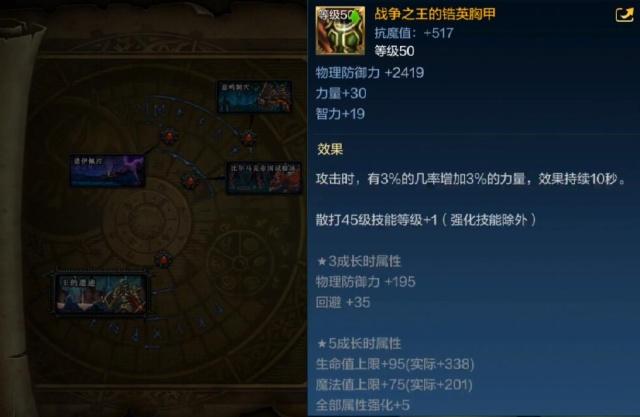Enter the 比尔马克帝国试验场 dungeon
Screen dimensions: 640x417
click(x=264, y=177)
